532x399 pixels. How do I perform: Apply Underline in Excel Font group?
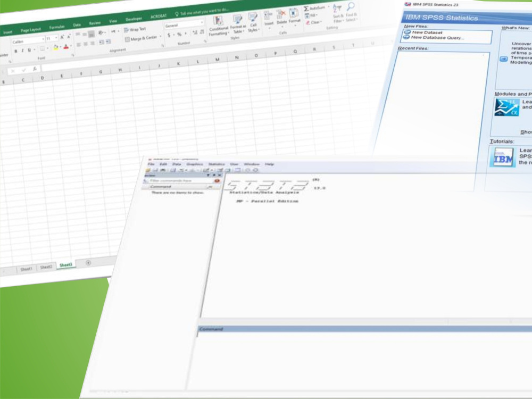click(x=29, y=50)
